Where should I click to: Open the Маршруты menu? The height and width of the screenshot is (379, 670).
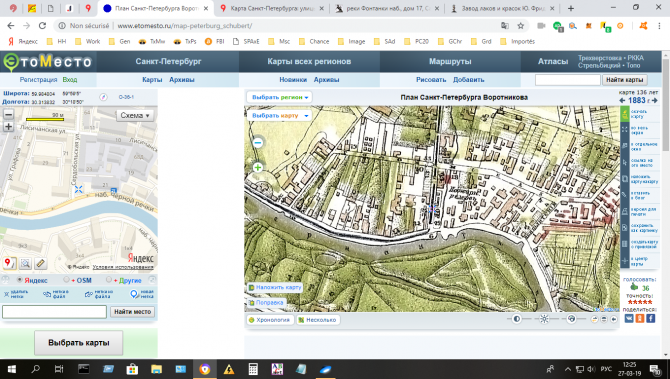pyautogui.click(x=450, y=62)
